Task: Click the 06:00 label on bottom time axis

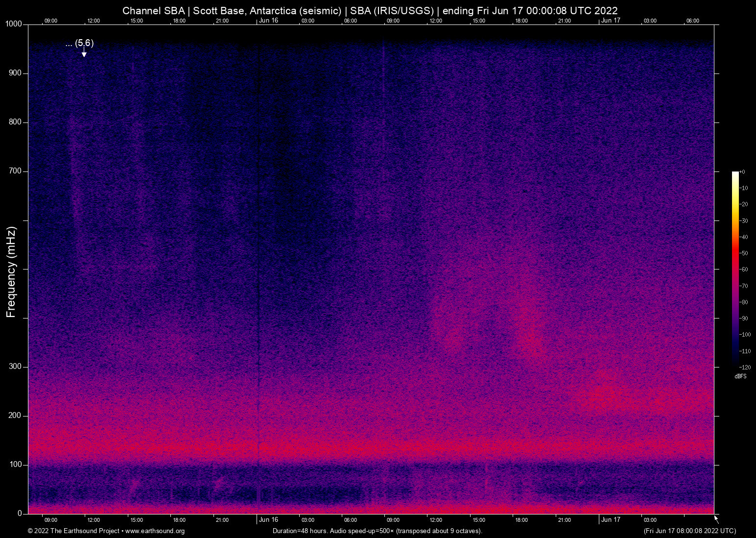Action: tap(351, 520)
